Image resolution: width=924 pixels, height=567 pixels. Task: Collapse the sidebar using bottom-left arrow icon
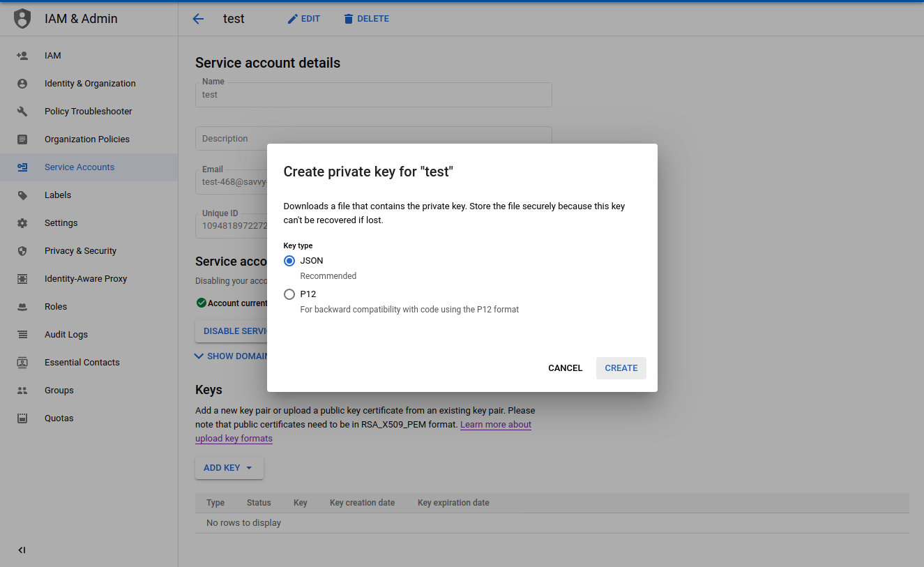pyautogui.click(x=22, y=550)
